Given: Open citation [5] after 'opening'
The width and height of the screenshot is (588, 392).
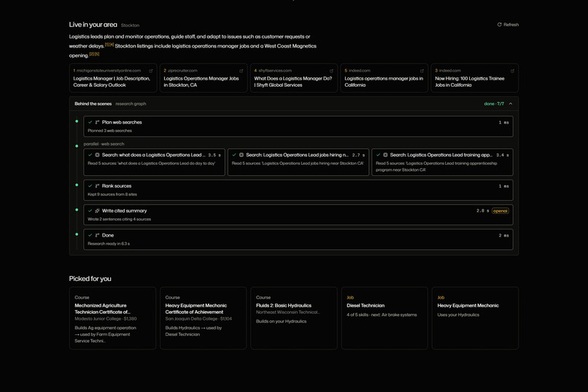Looking at the screenshot, I should coord(97,54).
